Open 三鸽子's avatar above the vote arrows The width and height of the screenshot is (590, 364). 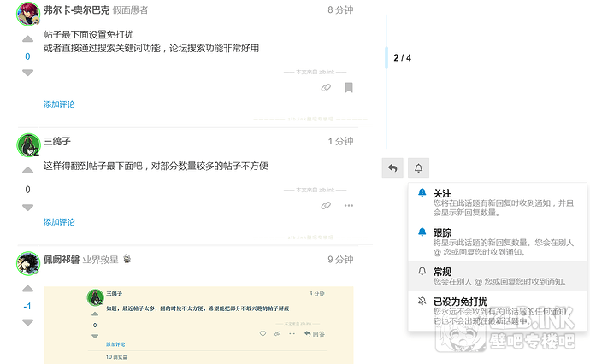(28, 145)
